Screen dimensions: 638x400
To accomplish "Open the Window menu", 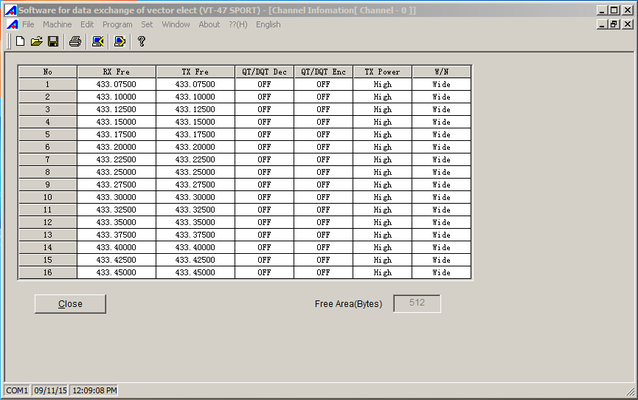I will pos(176,24).
